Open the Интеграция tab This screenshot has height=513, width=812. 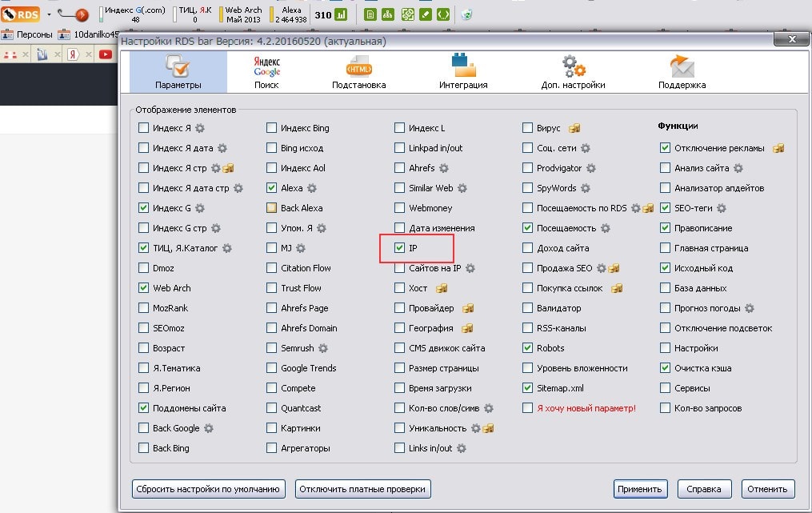pos(463,71)
